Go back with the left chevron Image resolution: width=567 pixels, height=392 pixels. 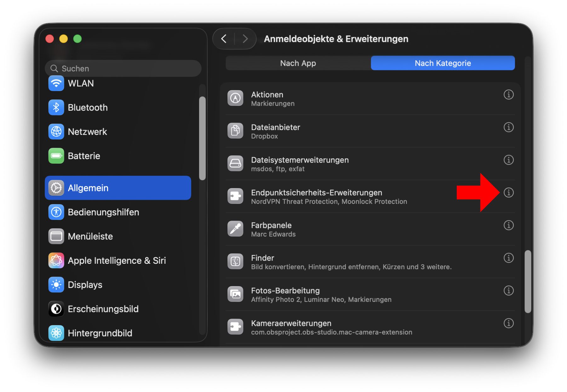point(224,39)
